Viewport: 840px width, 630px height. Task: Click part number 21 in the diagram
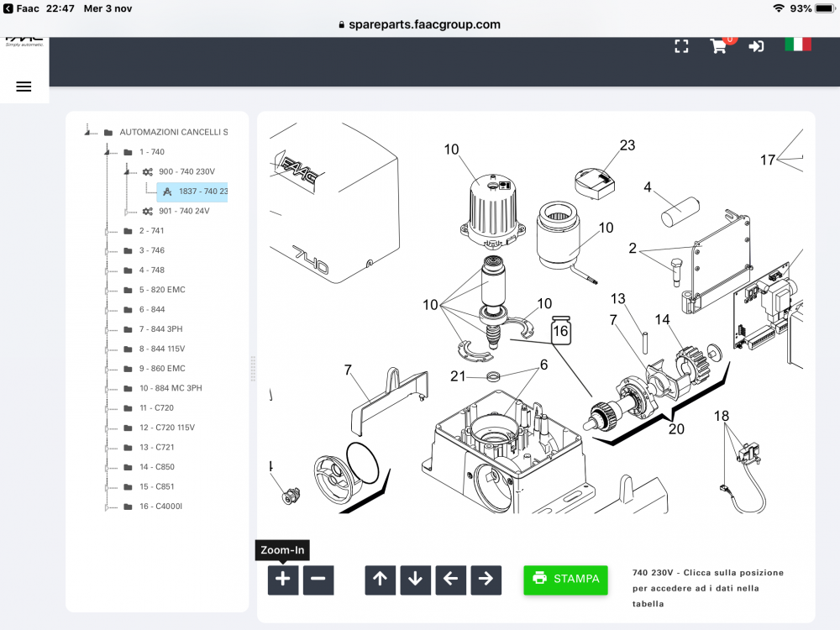458,376
